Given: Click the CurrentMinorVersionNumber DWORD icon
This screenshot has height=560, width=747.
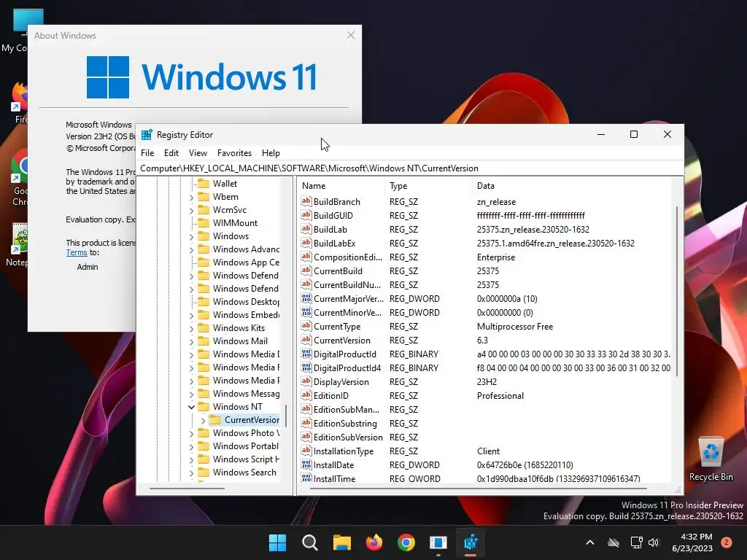Looking at the screenshot, I should [306, 312].
